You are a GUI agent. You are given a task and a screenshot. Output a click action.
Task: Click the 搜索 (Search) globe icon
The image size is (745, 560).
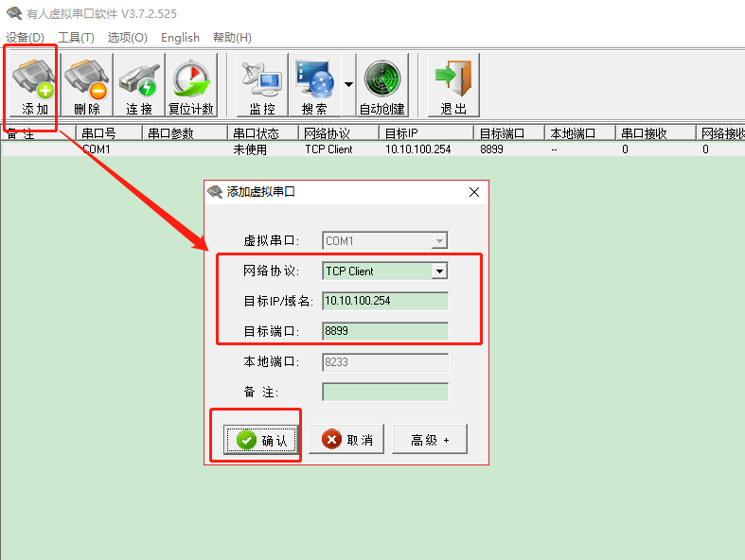coord(313,83)
